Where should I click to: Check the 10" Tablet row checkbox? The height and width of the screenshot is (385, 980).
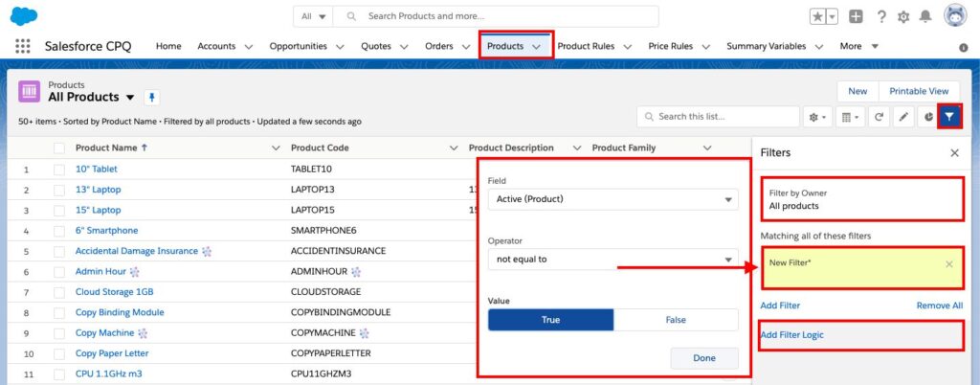(59, 170)
